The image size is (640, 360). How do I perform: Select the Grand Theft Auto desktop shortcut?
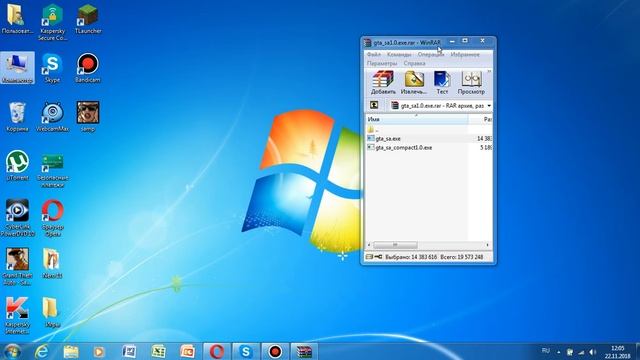coord(18,267)
